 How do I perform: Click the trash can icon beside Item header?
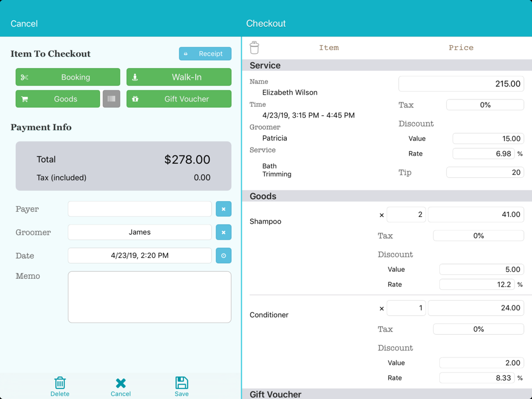coord(254,47)
